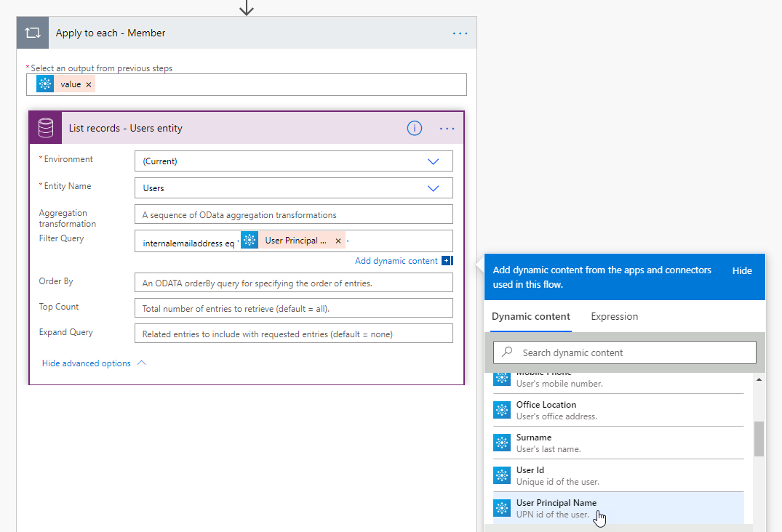Click the Add dynamic content link

point(396,261)
